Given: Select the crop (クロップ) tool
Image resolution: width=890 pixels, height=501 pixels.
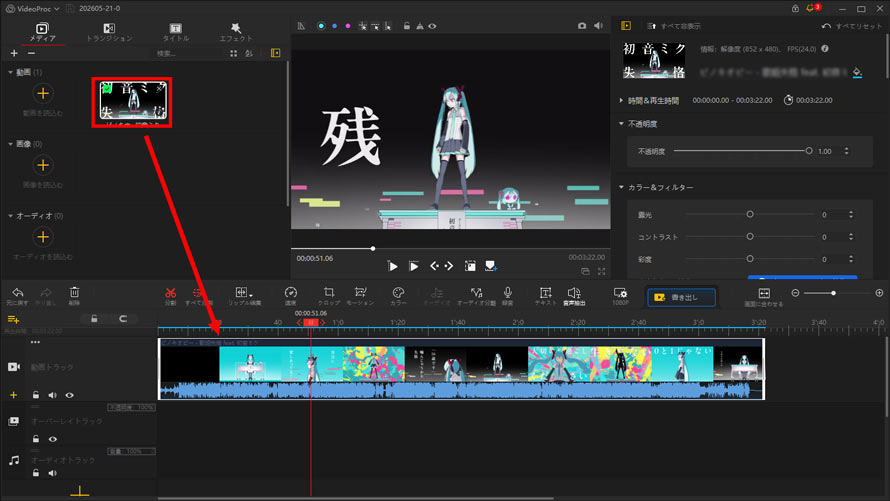Looking at the screenshot, I should pos(329,296).
